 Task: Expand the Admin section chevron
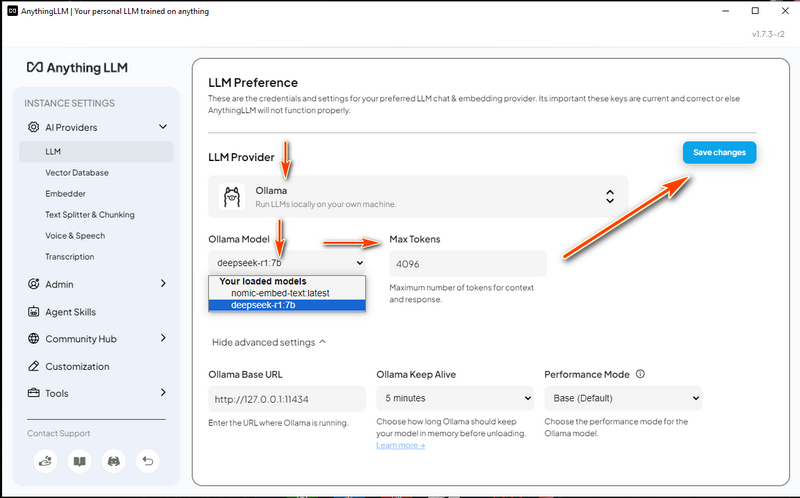pos(163,283)
